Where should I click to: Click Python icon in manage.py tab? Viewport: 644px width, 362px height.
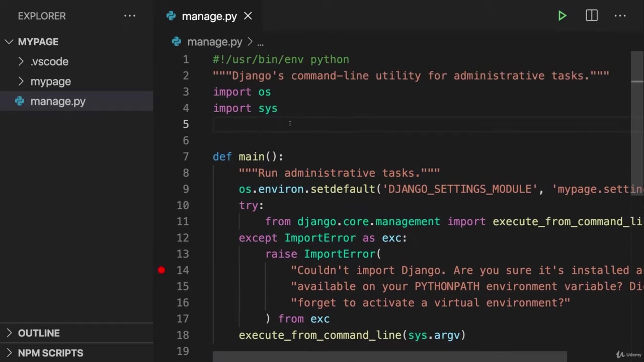(171, 16)
